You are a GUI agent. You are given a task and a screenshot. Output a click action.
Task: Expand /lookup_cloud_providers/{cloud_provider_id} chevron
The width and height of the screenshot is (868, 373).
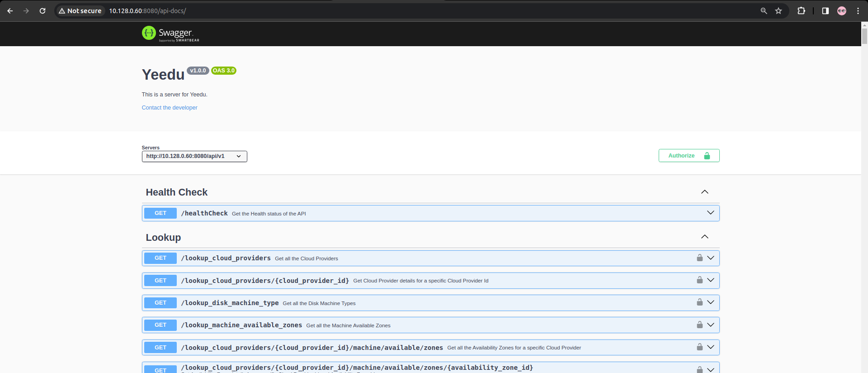(711, 280)
